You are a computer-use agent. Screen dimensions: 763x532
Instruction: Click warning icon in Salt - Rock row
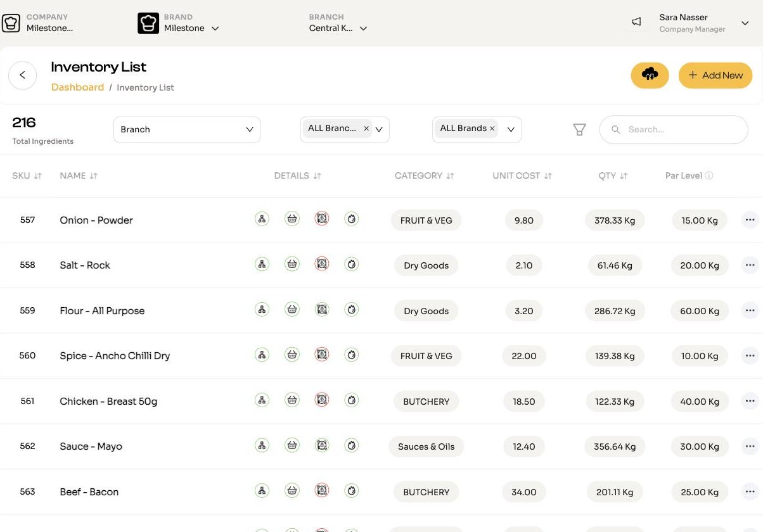click(322, 264)
